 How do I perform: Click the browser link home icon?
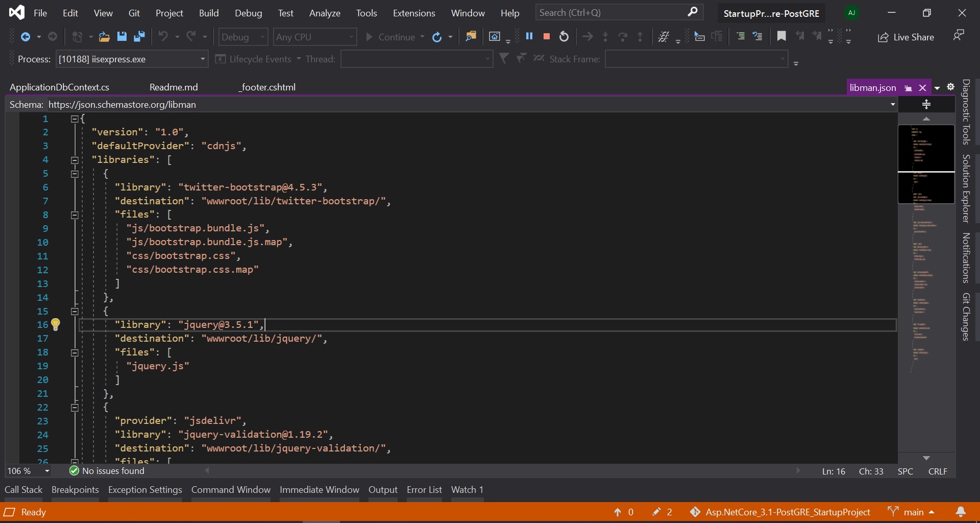tap(494, 36)
